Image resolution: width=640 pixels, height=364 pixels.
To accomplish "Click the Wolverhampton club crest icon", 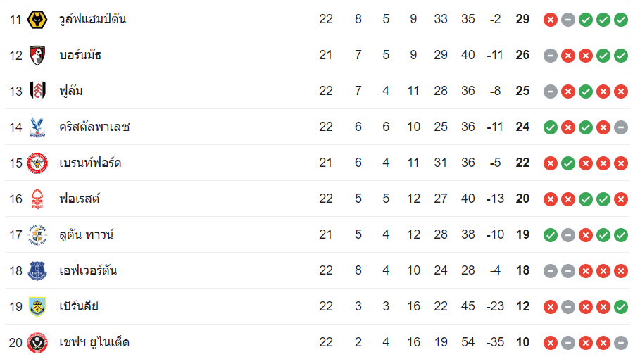I will pos(37,19).
